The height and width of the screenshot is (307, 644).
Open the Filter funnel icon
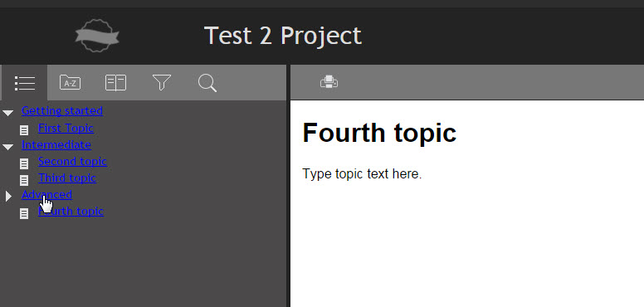[162, 82]
